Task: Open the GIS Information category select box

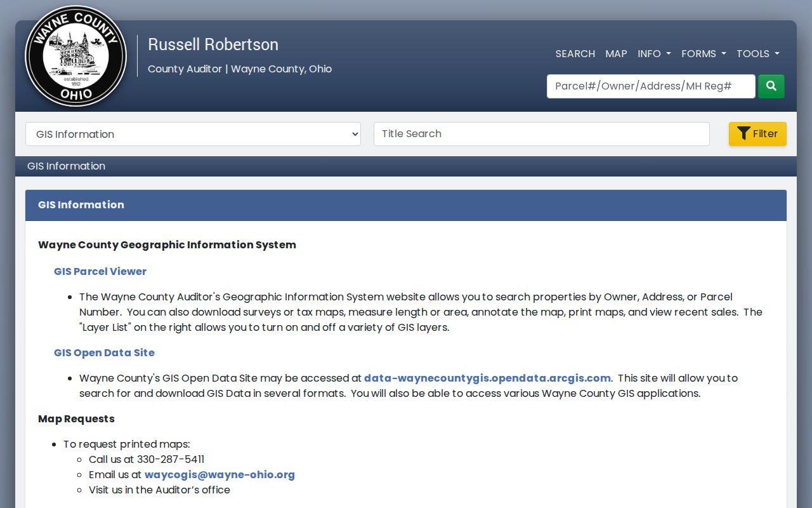Action: click(193, 134)
